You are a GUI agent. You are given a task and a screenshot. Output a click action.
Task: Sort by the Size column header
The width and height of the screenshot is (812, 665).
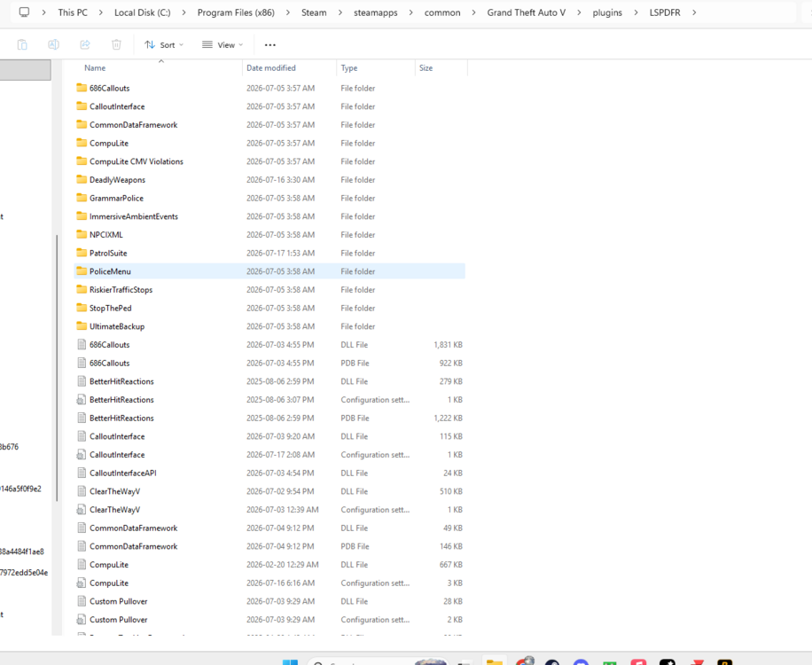tap(426, 68)
